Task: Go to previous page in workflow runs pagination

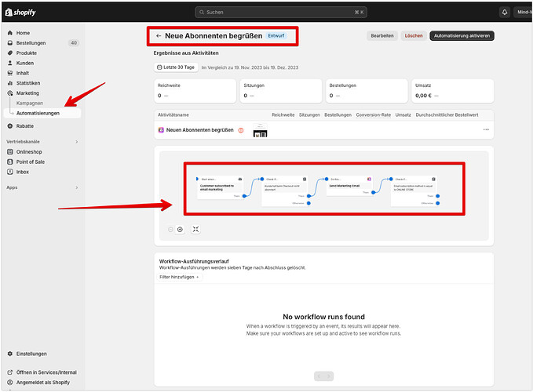Action: [x=319, y=376]
